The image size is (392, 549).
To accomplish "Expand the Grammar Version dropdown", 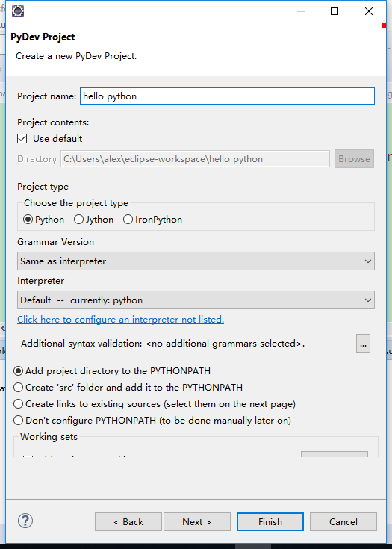I will (x=196, y=261).
